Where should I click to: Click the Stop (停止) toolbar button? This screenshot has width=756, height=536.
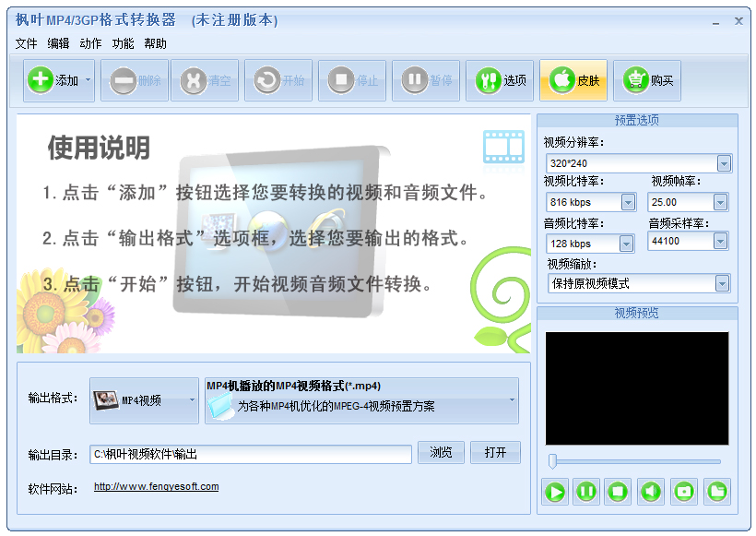[352, 80]
